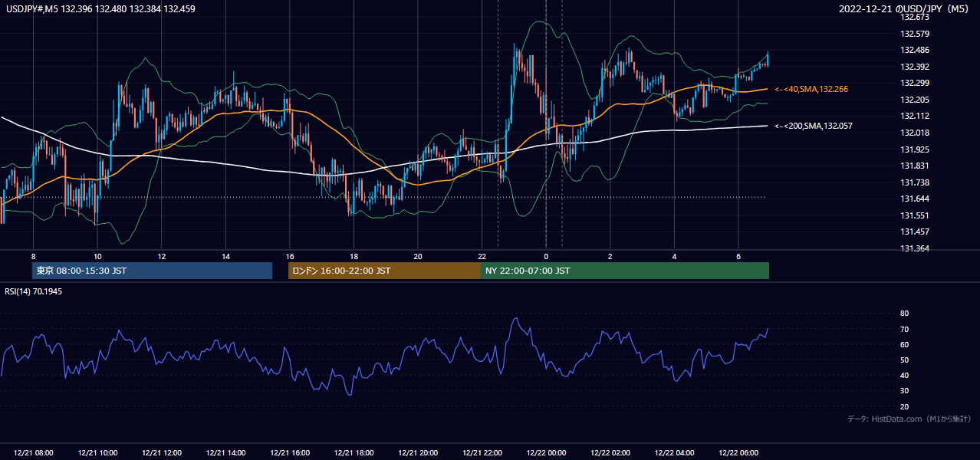Click the white 200 SMA label 132.057
Image resolution: width=980 pixels, height=460 pixels.
point(814,126)
